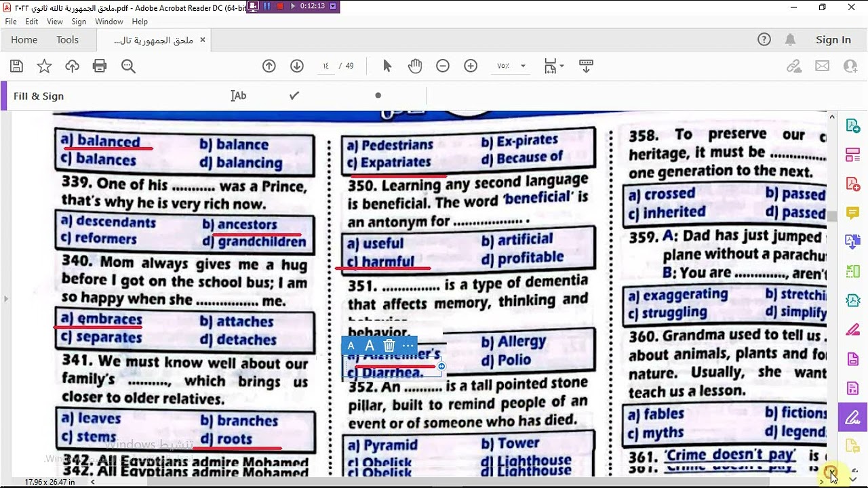Open Export PDF in the right panel
Image resolution: width=868 pixels, height=488 pixels.
click(852, 126)
